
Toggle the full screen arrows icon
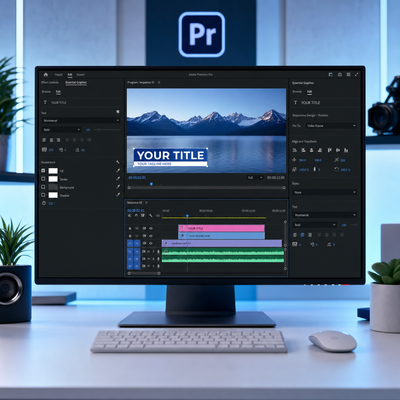click(x=357, y=75)
